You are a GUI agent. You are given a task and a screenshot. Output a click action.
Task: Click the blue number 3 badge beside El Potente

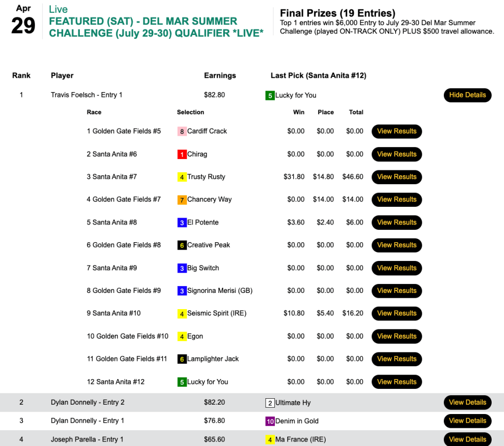[x=182, y=223]
